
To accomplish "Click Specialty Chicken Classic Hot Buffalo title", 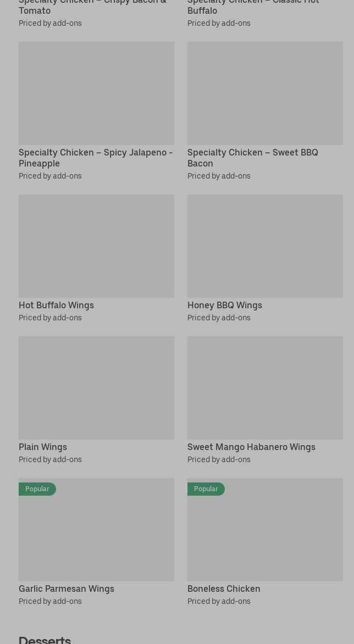I will click(253, 7).
